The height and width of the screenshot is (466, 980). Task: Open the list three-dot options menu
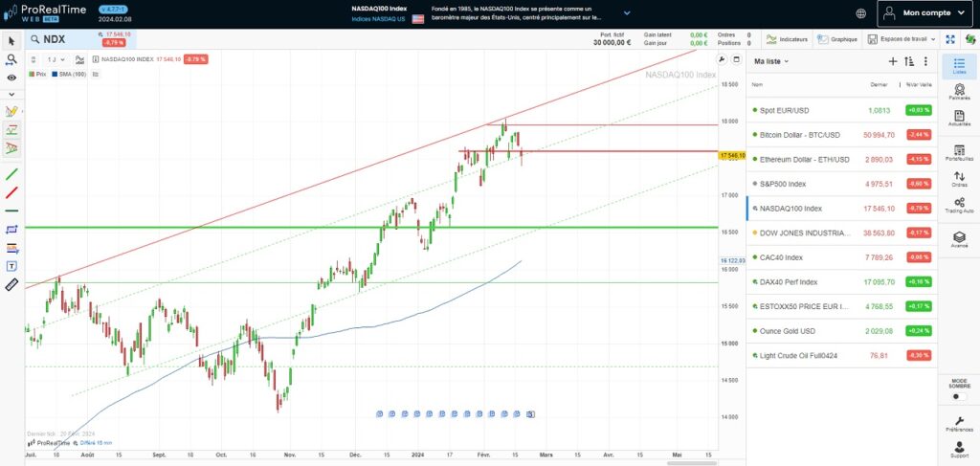coord(925,61)
